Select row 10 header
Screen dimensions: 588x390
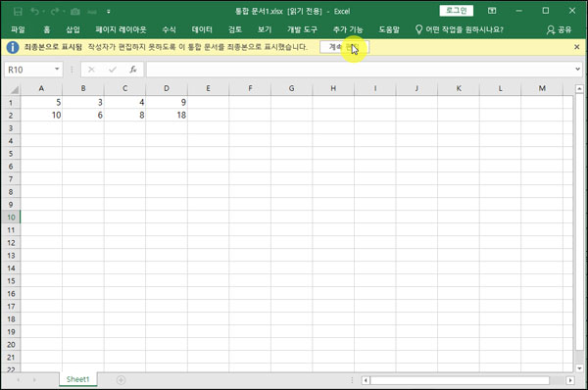11,218
